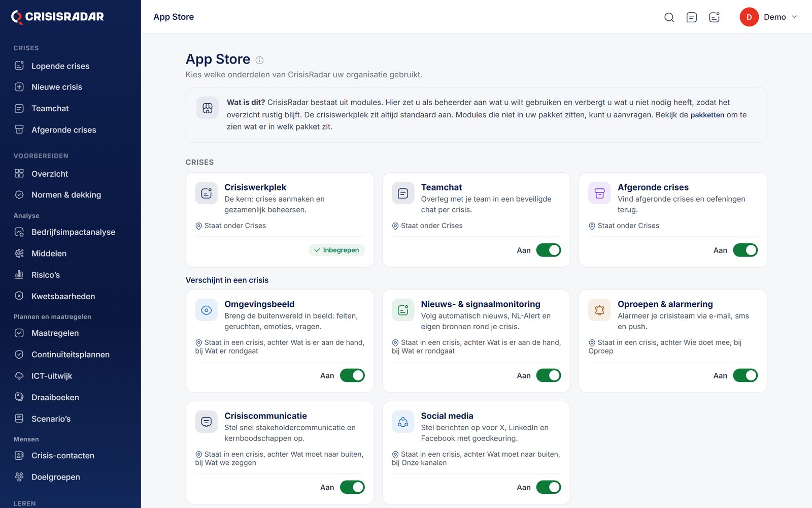Open the crisis icon next to the Demo avatar
Viewport: 812px width, 508px height.
click(714, 17)
